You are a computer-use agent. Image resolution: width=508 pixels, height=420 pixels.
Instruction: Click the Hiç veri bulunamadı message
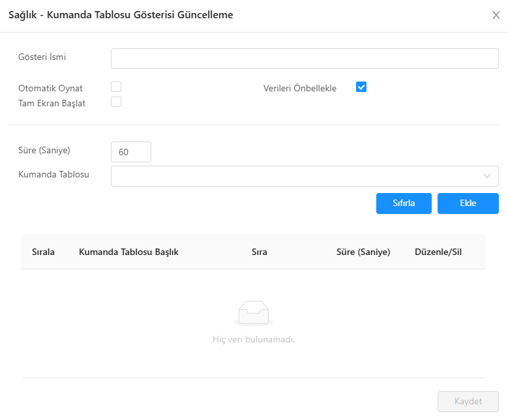(x=254, y=340)
